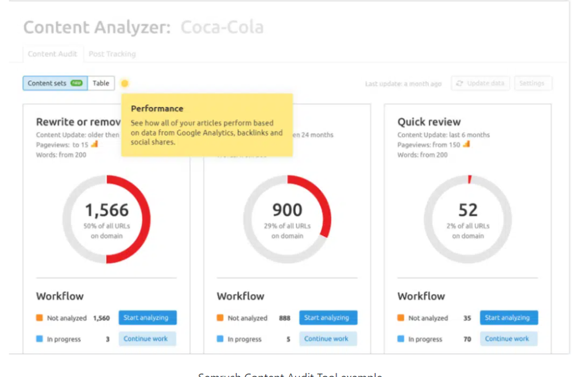
Task: Continue work on the 3 in-progress URLs
Action: pyautogui.click(x=148, y=338)
